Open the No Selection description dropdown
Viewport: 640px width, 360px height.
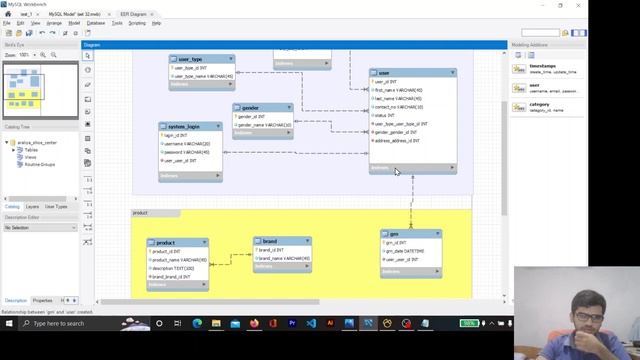point(40,228)
